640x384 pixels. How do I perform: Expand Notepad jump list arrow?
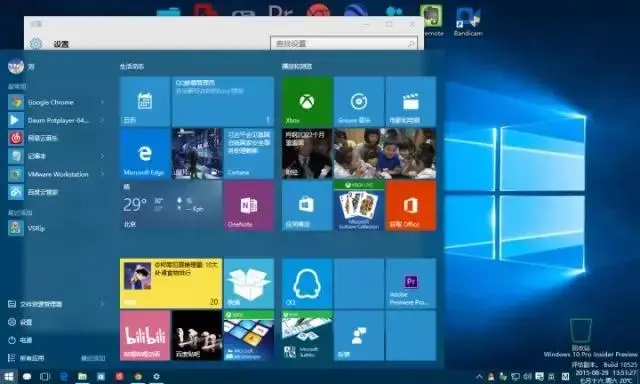102,156
